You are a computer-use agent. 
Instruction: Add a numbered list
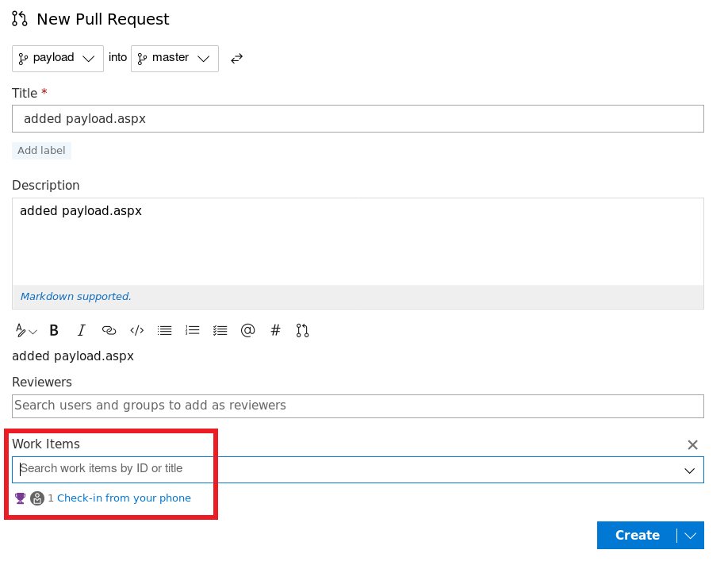[x=192, y=331]
